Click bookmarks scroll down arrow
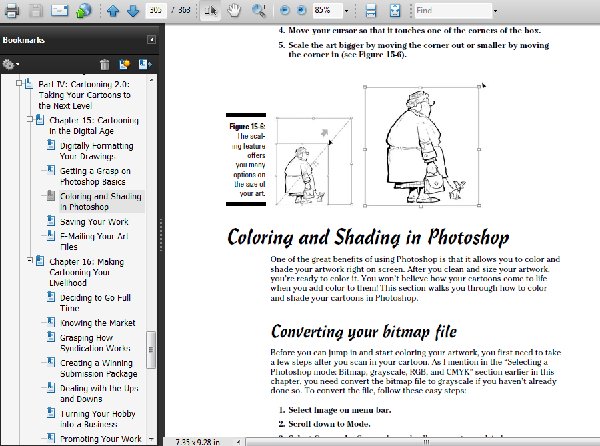This screenshot has height=446, width=600. pos(152,439)
